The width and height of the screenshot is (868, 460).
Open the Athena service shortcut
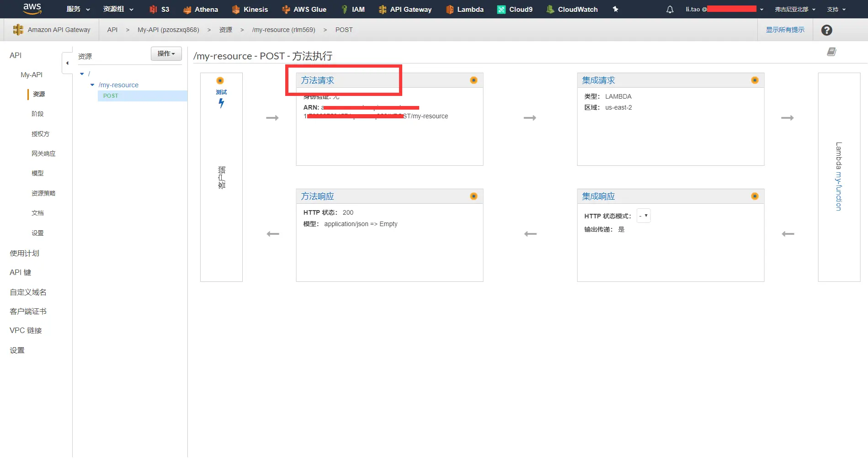[200, 9]
